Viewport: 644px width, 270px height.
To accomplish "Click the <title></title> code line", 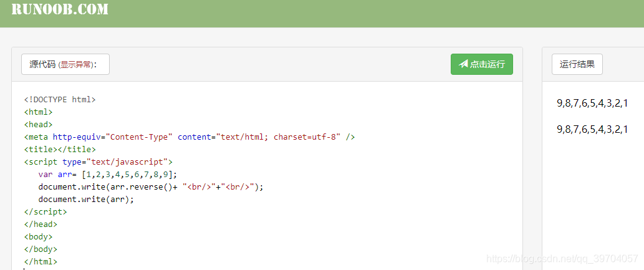I will [x=60, y=149].
